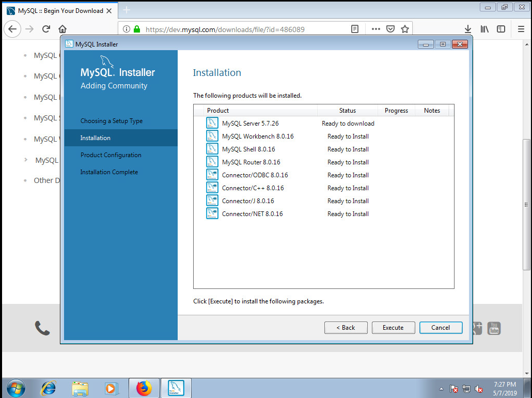
Task: Open Firefox library icon
Action: [x=484, y=29]
